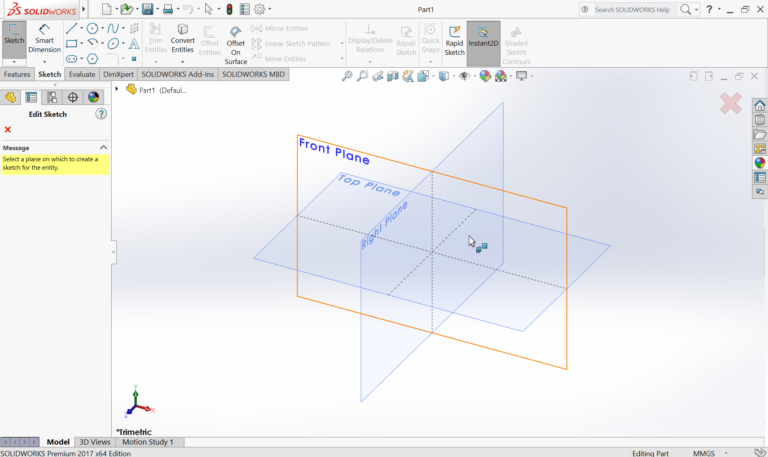Open Edit Sketch help question mark
Screen dimensions: 768x457
(101, 114)
